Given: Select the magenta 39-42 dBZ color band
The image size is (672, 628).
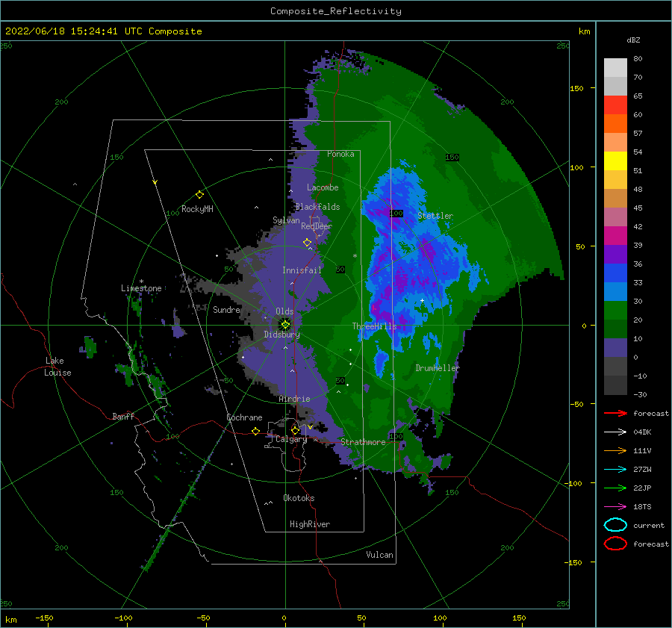Looking at the screenshot, I should (615, 236).
